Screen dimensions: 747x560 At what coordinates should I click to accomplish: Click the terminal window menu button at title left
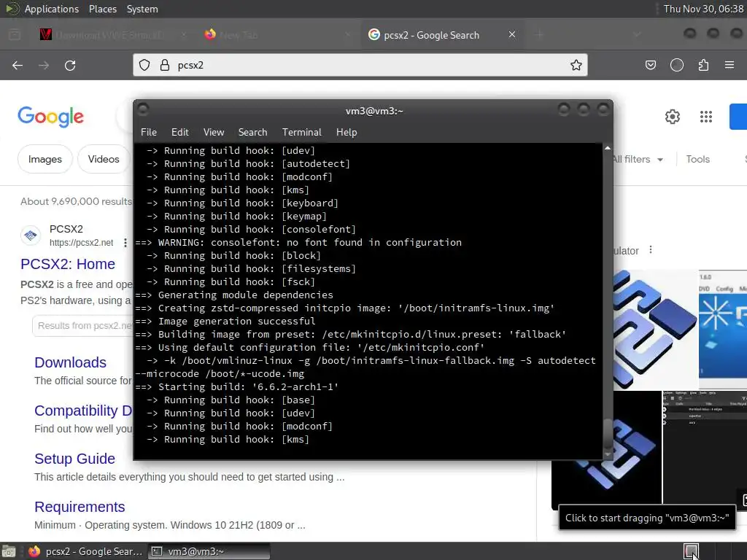pos(143,110)
